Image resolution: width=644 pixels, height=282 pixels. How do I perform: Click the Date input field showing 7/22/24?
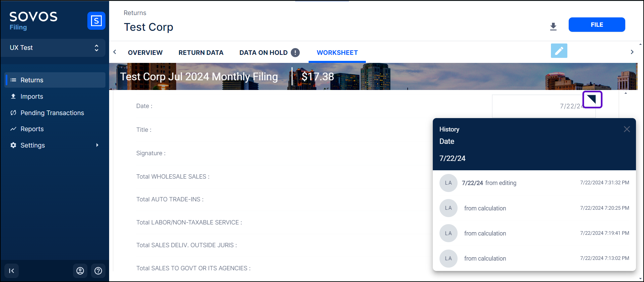tap(539, 106)
